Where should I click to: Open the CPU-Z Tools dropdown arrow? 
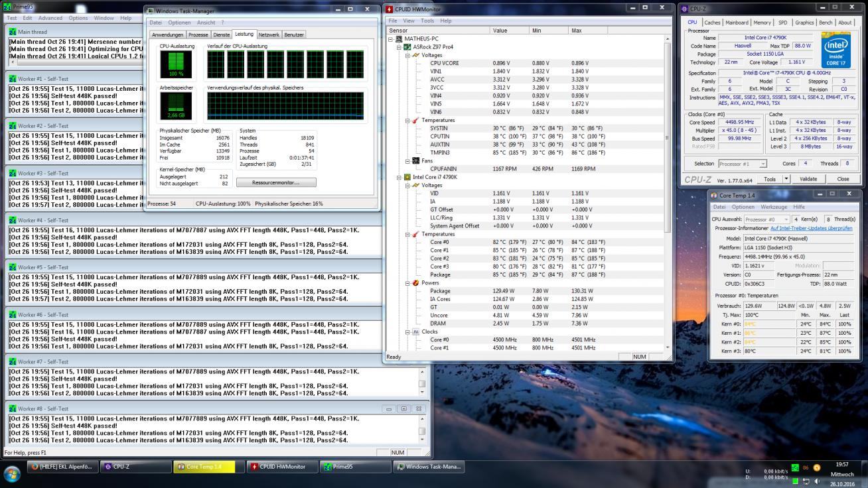tap(786, 179)
